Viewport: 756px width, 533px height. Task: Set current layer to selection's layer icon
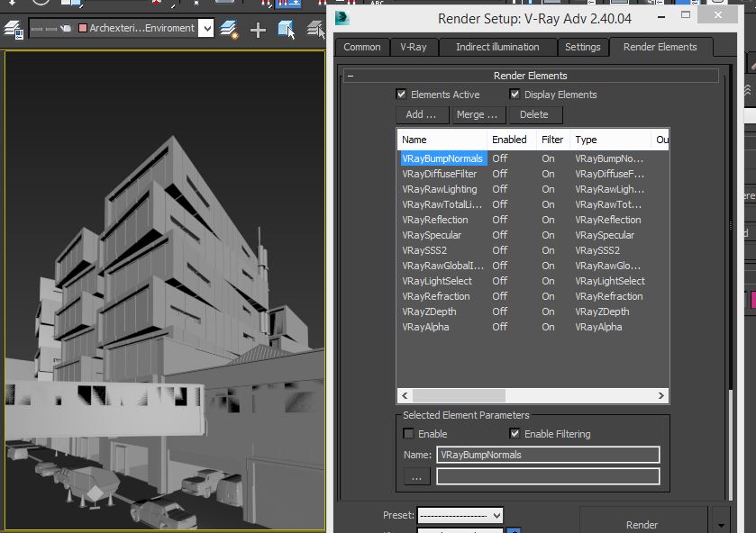point(316,29)
